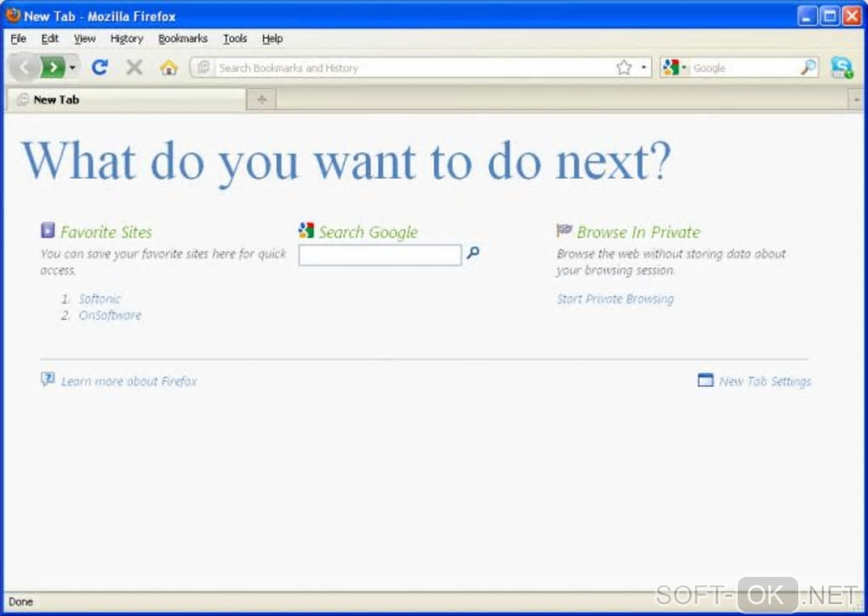The image size is (868, 616).
Task: Go to the Home page icon
Action: point(168,67)
